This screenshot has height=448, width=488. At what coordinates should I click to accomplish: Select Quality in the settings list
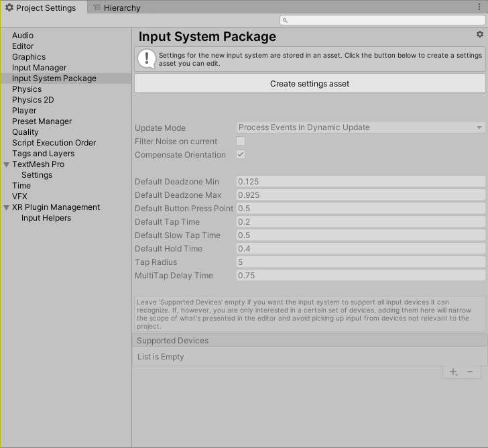tap(25, 132)
